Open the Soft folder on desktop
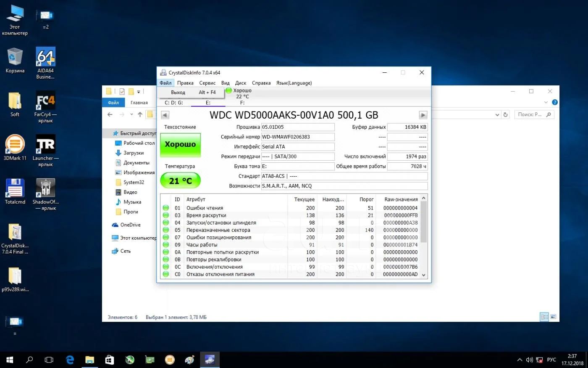588x368 pixels. (x=15, y=104)
